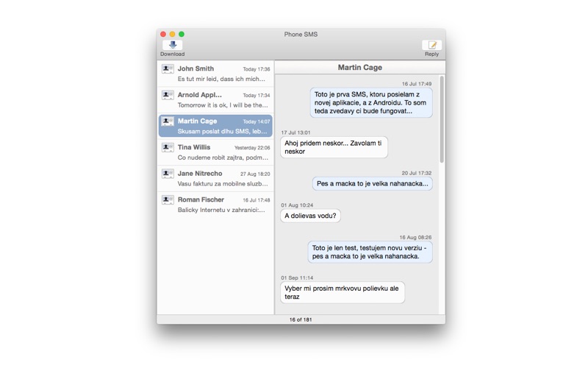The image size is (588, 368).
Task: Click Martin Cage's contact avatar icon
Action: pyautogui.click(x=168, y=121)
